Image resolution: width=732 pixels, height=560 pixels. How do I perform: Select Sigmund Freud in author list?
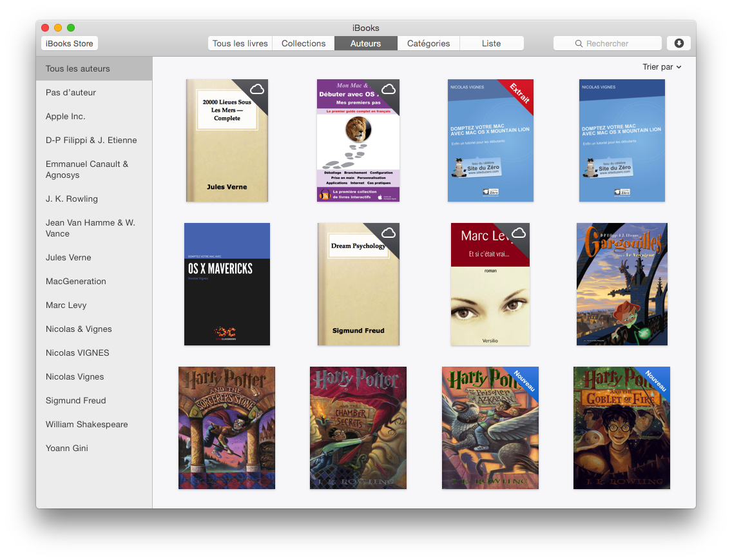point(94,400)
